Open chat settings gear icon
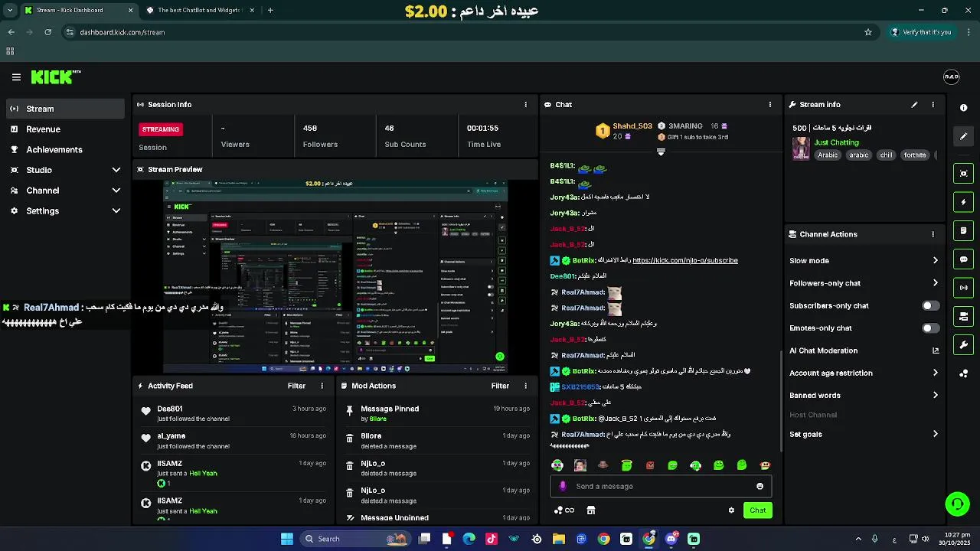The height and width of the screenshot is (551, 980). click(x=731, y=510)
